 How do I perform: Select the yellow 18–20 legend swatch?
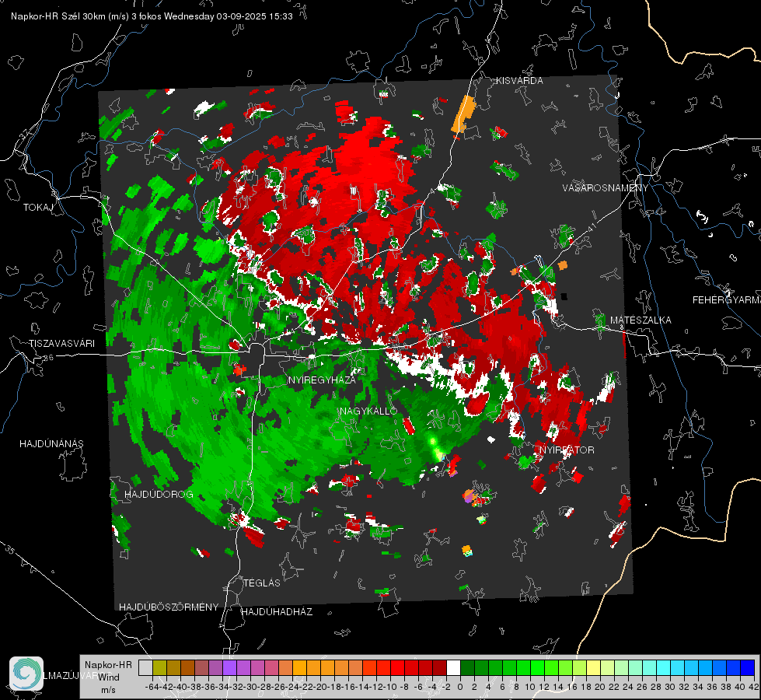click(x=594, y=667)
